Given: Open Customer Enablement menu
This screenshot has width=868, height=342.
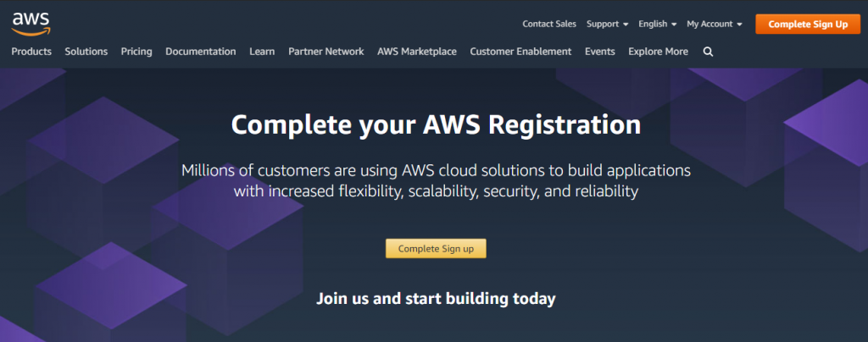Looking at the screenshot, I should pos(520,52).
